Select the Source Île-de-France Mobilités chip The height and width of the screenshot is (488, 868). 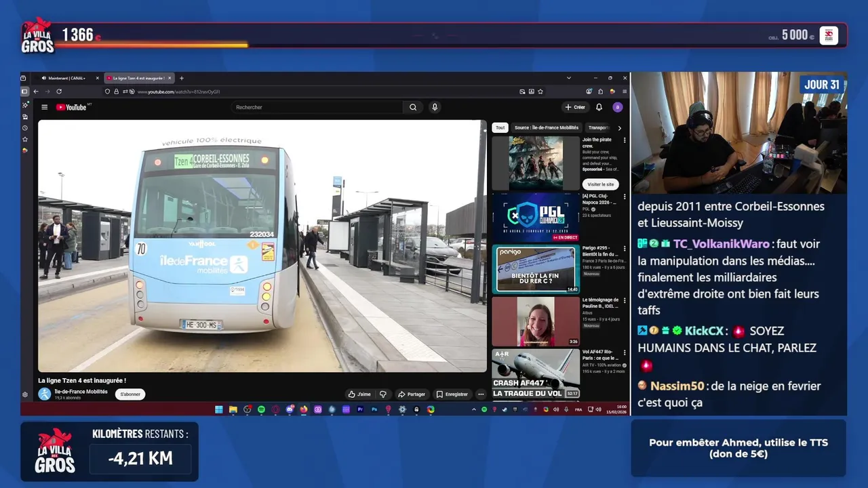pyautogui.click(x=547, y=127)
